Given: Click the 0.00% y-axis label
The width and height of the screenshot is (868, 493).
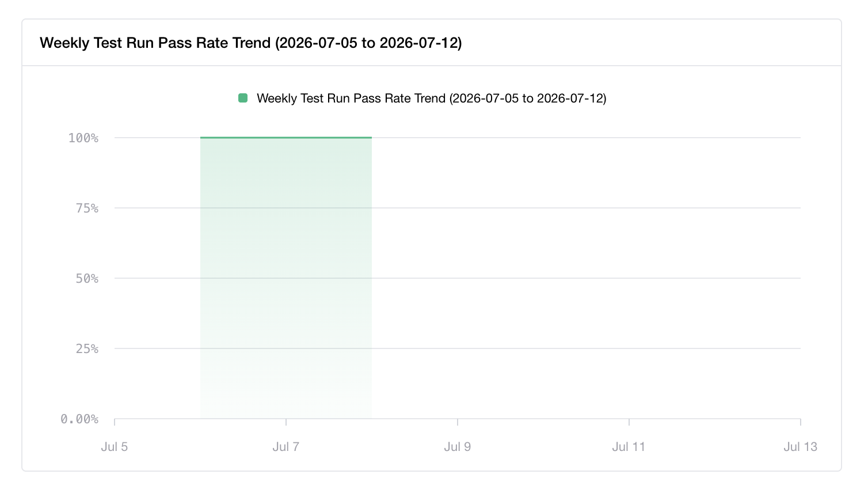Looking at the screenshot, I should click(x=79, y=419).
